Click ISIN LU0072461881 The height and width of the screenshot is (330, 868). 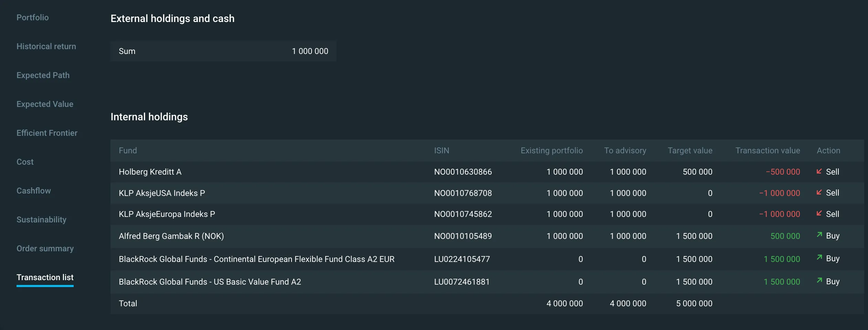(x=462, y=282)
